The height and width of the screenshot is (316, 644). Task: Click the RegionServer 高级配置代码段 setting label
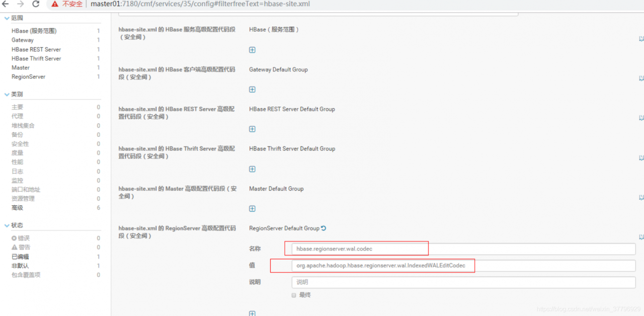pyautogui.click(x=177, y=232)
